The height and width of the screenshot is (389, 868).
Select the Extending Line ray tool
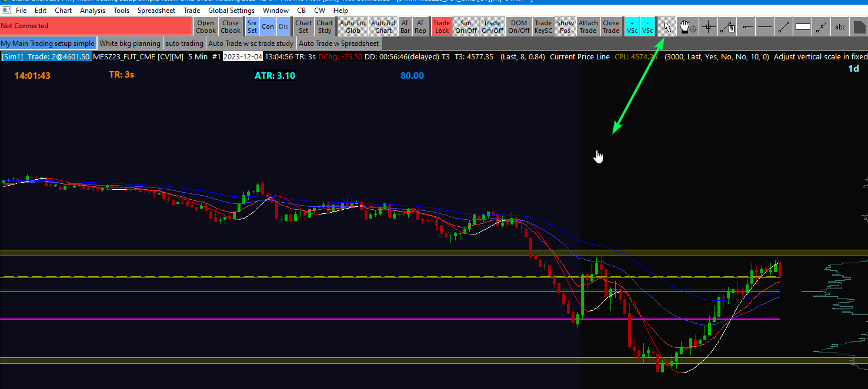point(822,26)
